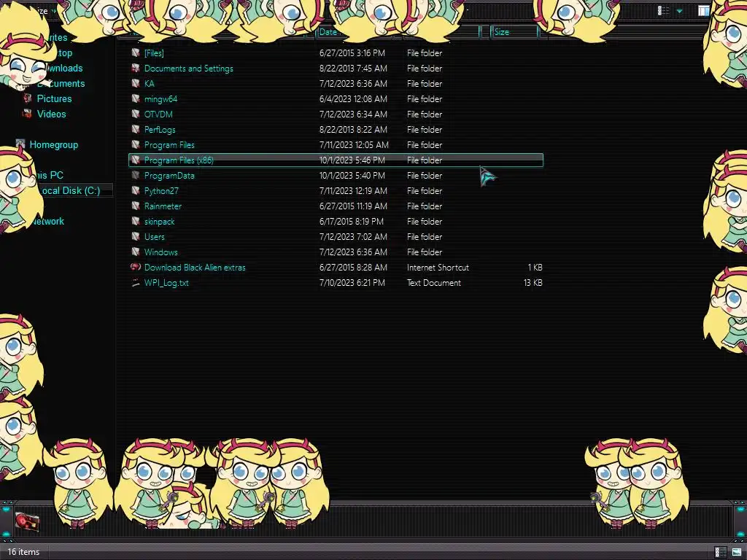
Task: Click the 6/27/2015 3:16 PM date cell
Action: click(x=352, y=52)
